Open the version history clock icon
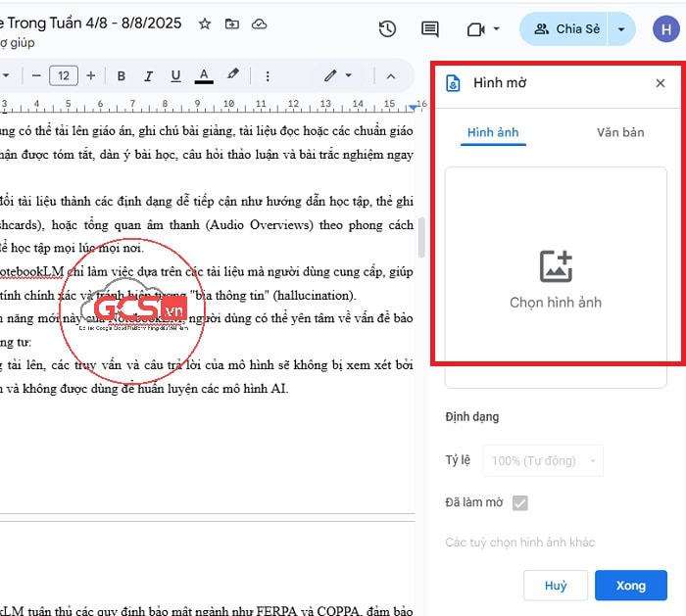Viewport: 686px width, 616px height. pyautogui.click(x=387, y=29)
